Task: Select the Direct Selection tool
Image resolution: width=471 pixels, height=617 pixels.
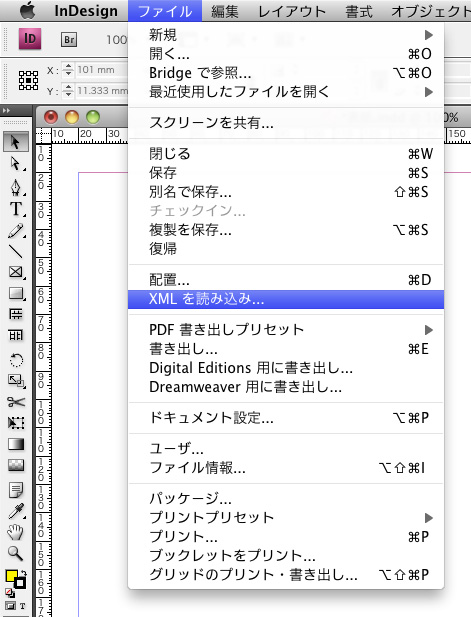Action: pyautogui.click(x=16, y=163)
